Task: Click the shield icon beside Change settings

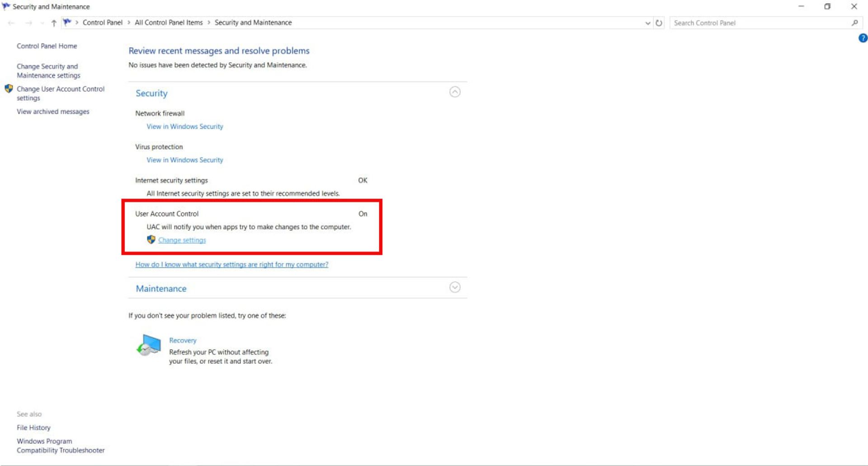Action: coord(151,240)
